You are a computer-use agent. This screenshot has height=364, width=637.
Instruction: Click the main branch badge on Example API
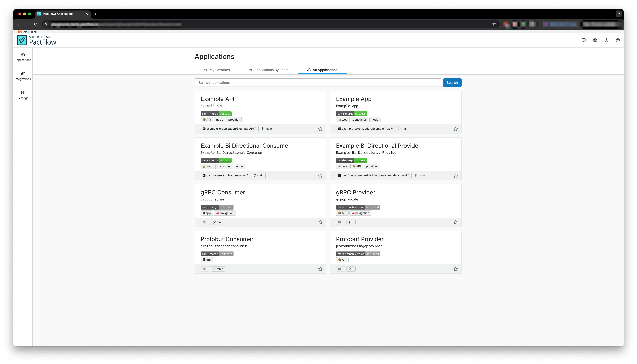267,128
